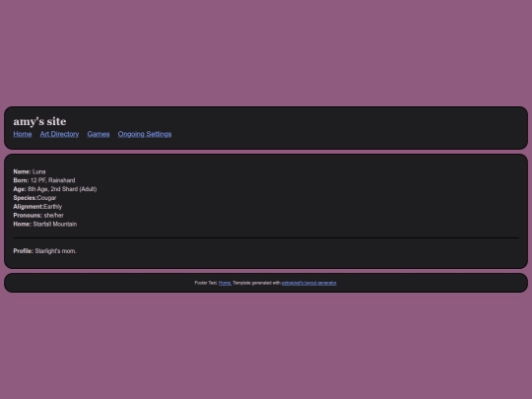Open the Art Directory link
The image size is (532, 399).
pos(59,134)
